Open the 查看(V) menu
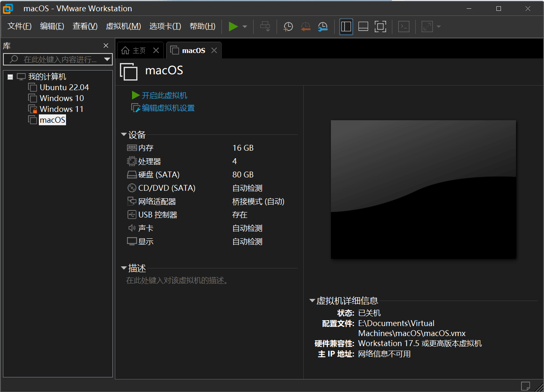The height and width of the screenshot is (392, 544). click(x=85, y=26)
